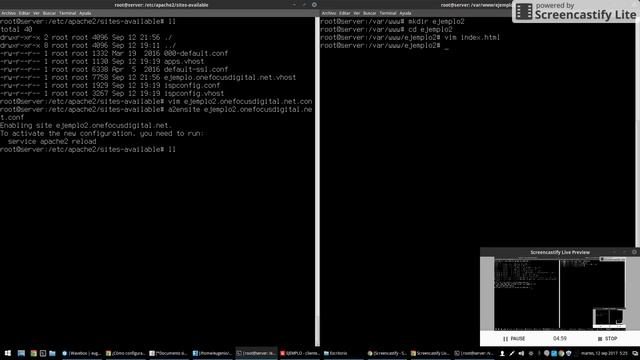Switch to Documento taskbar window

pos(169,353)
